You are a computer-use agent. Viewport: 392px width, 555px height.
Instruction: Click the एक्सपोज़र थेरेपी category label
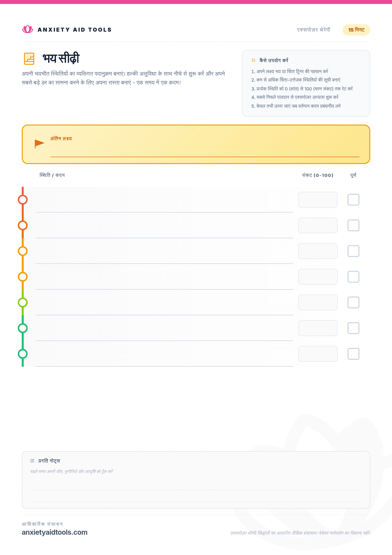tap(314, 30)
